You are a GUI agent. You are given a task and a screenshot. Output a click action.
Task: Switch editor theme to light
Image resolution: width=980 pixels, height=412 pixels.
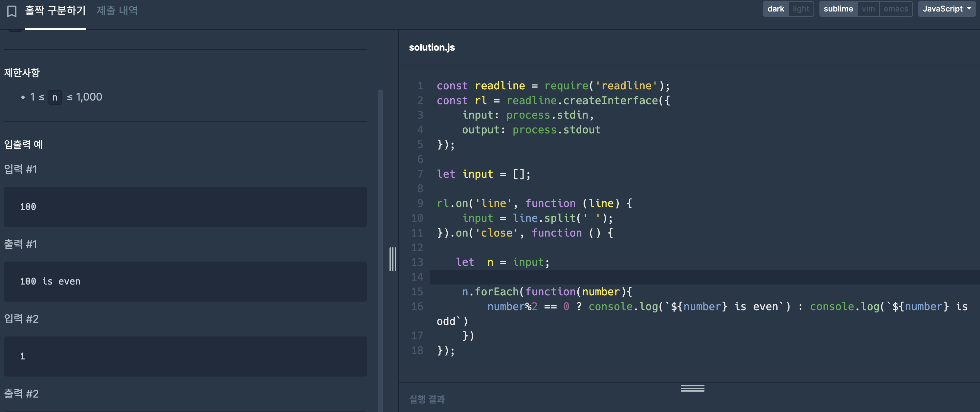(x=801, y=9)
